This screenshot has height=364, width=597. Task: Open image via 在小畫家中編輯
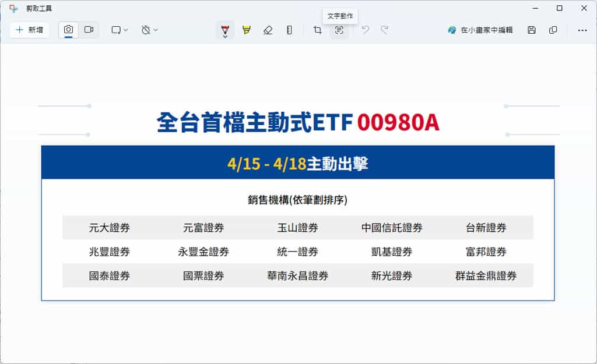[480, 30]
